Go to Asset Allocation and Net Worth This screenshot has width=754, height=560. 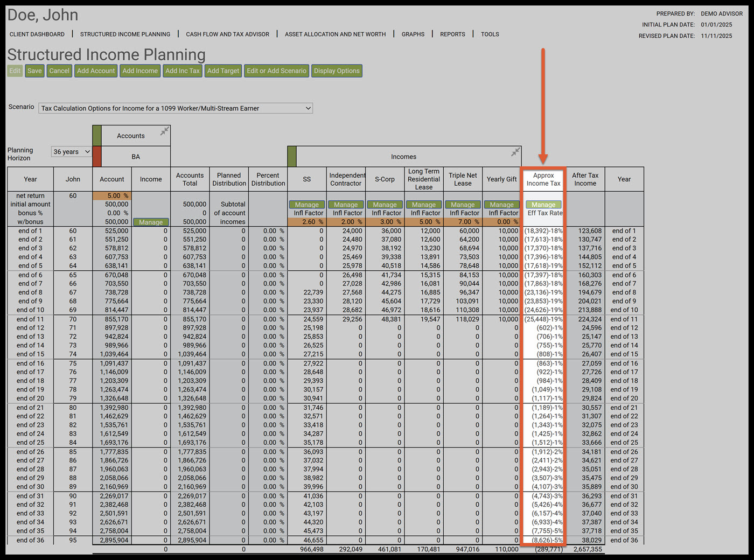pyautogui.click(x=335, y=34)
